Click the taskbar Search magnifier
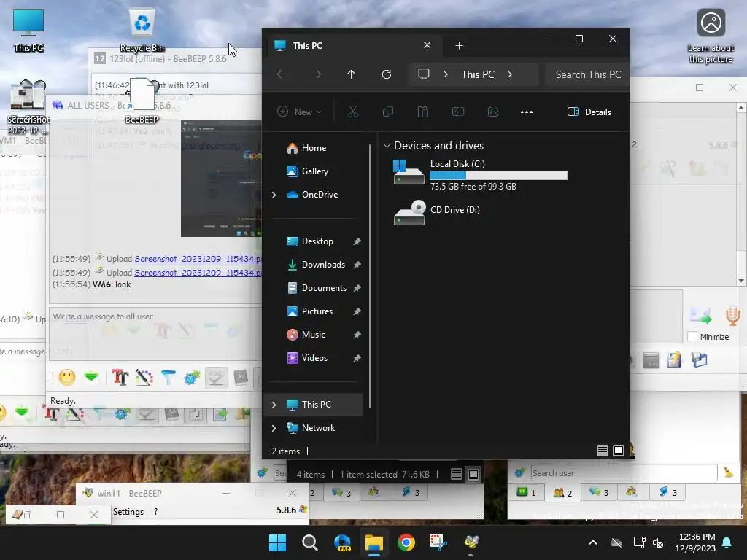The width and height of the screenshot is (747, 560). pos(309,542)
